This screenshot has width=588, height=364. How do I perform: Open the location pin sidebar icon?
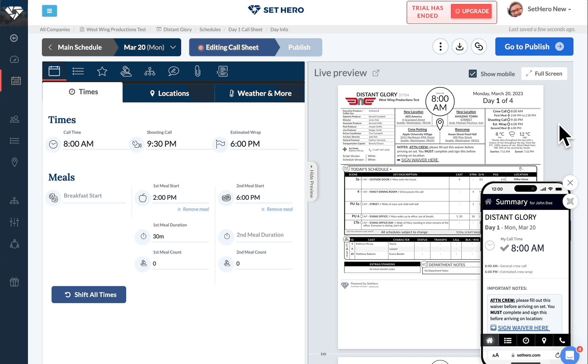(x=15, y=162)
